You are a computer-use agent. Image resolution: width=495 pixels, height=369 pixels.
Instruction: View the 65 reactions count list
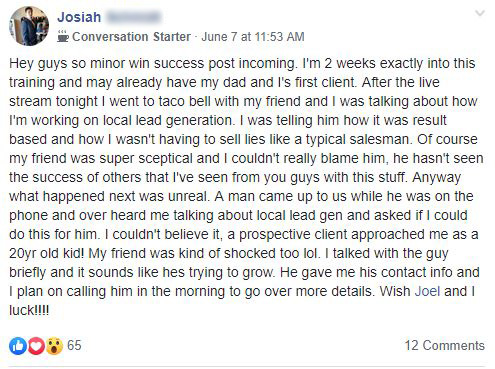tap(74, 345)
